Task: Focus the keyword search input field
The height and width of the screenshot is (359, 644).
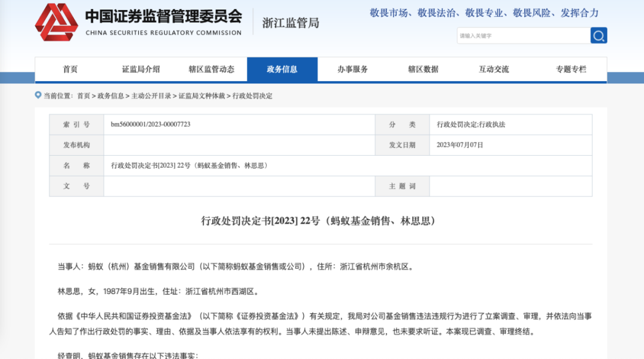Action: point(524,36)
